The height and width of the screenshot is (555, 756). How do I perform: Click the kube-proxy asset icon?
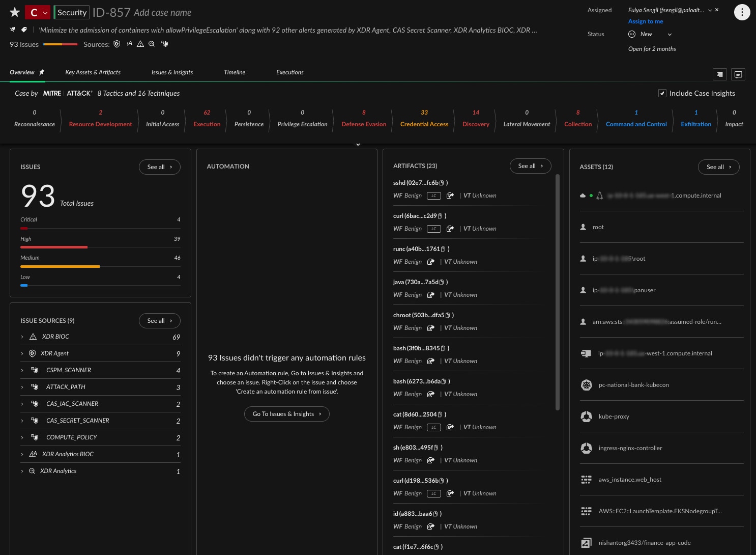pos(586,417)
